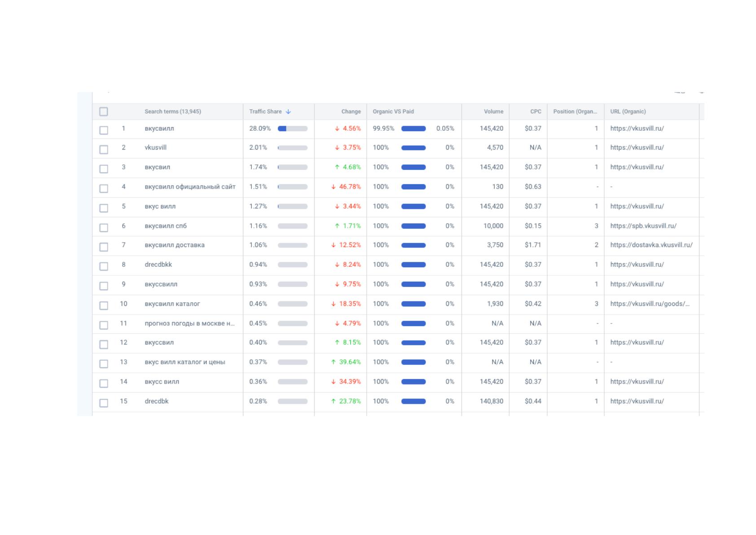Click the traffic share bar for row 1 вкусвилл
Viewport: 756px width, 535px height.
click(x=293, y=129)
